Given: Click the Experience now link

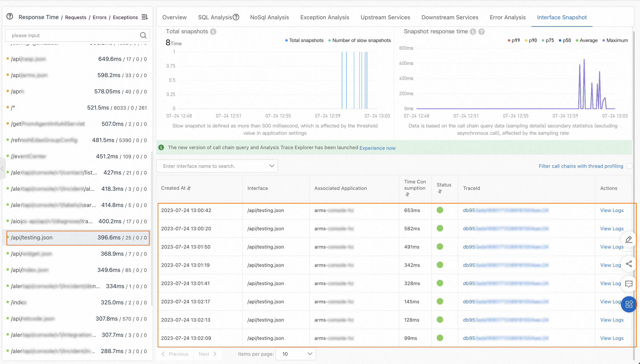Looking at the screenshot, I should point(377,148).
